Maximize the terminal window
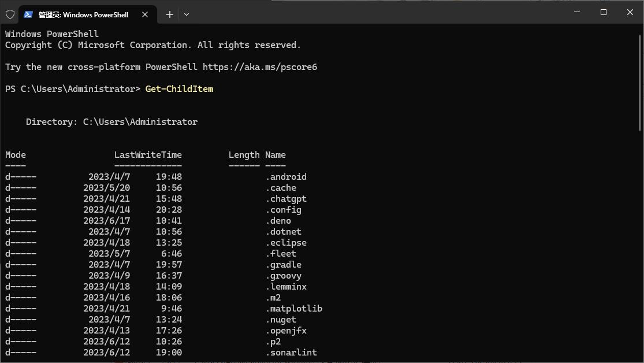Viewport: 644px width, 363px height. (602, 12)
